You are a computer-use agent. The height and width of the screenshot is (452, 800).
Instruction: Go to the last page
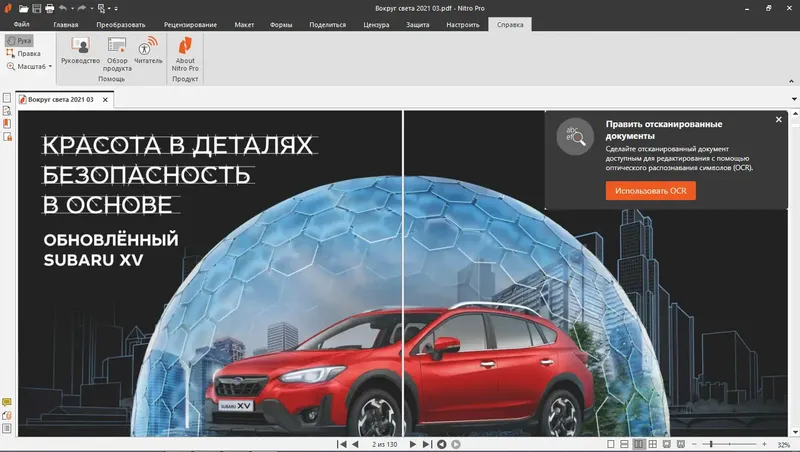click(x=427, y=444)
